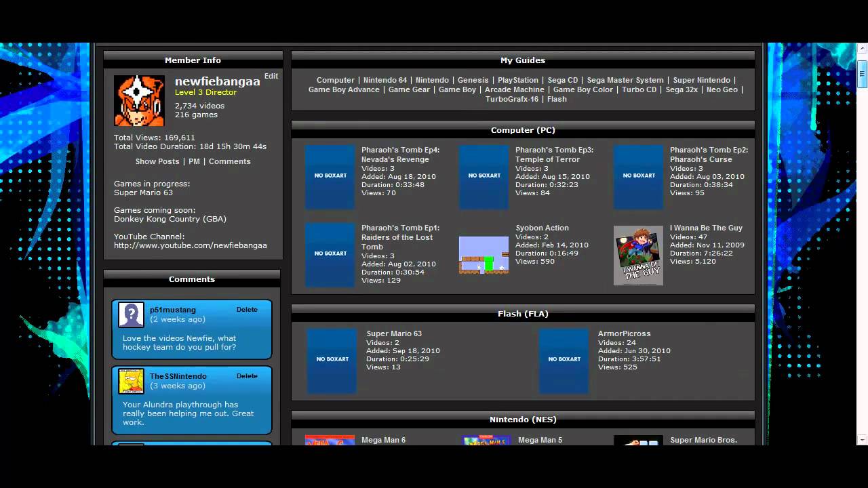Jump to Genesis guides
Viewport: 868px width, 488px height.
click(x=473, y=80)
